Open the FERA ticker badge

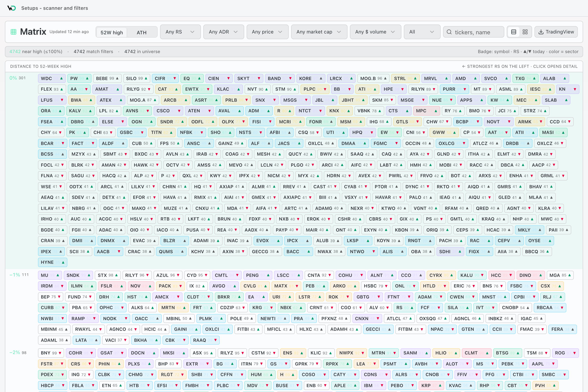562,329
